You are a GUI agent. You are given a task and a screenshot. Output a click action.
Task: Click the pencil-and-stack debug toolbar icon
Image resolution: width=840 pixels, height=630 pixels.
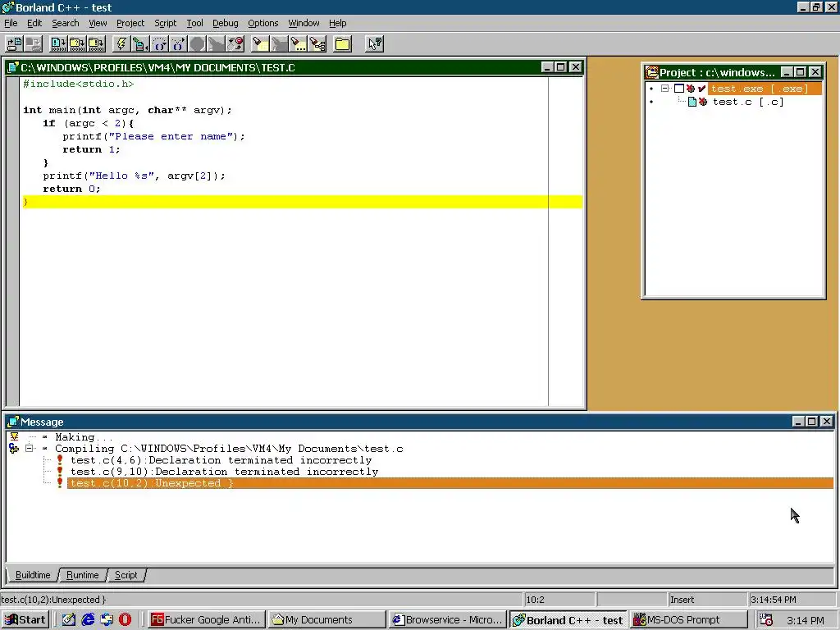pos(140,44)
